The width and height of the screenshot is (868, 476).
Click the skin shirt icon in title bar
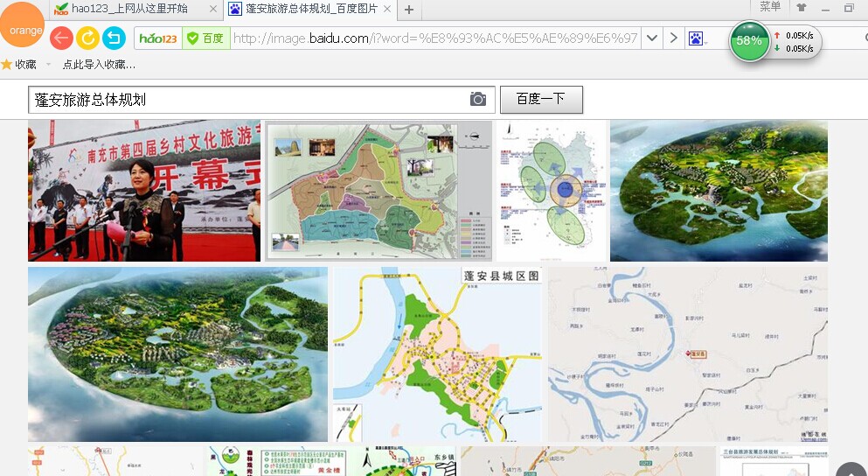801,8
